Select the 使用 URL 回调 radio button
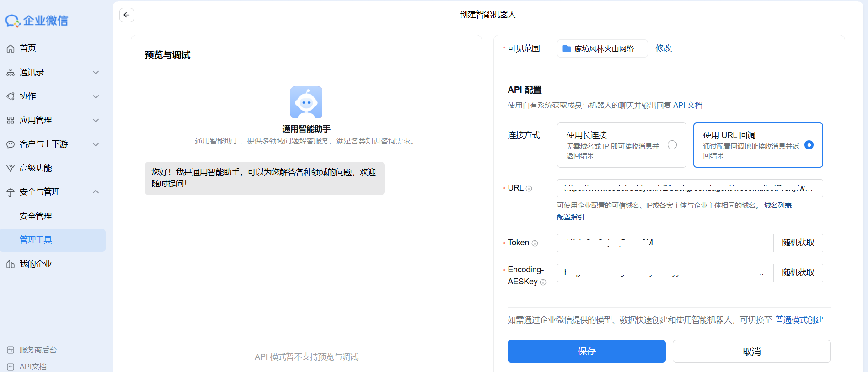Screen dimensions: 868x372 (809, 145)
